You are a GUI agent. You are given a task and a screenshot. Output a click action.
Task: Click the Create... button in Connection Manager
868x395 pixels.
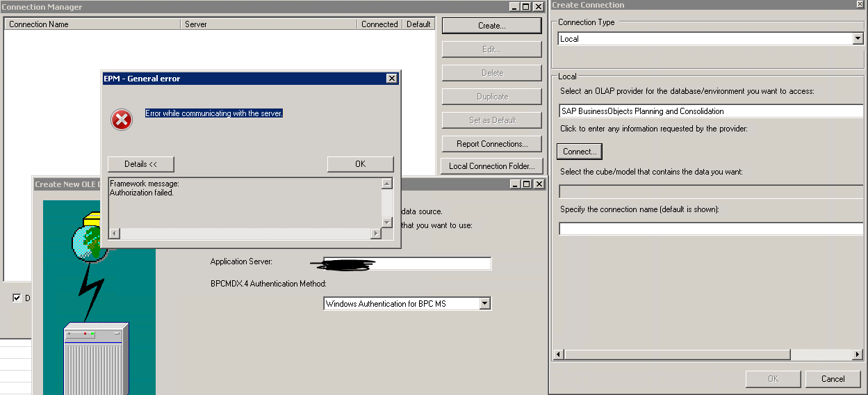tap(491, 26)
